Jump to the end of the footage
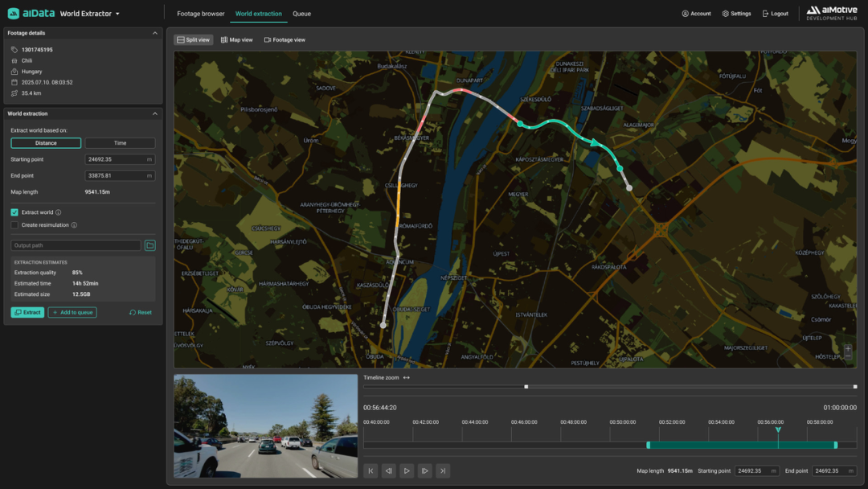 pos(443,471)
